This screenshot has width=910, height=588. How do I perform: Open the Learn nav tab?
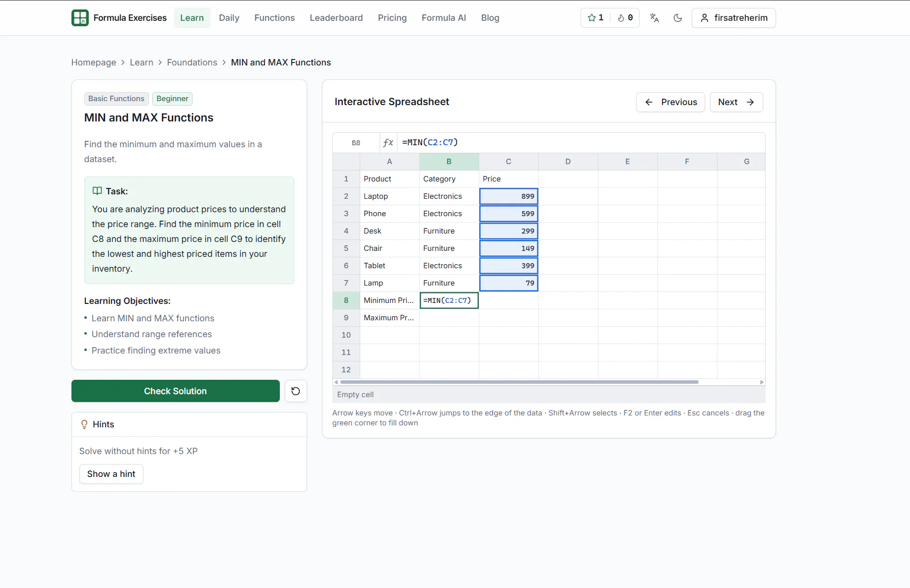pyautogui.click(x=192, y=18)
